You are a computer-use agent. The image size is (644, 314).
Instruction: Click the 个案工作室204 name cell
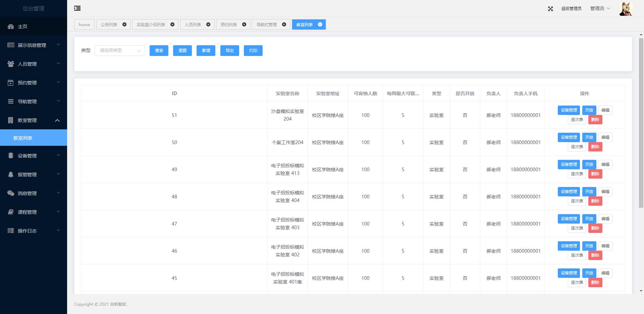[x=287, y=142]
